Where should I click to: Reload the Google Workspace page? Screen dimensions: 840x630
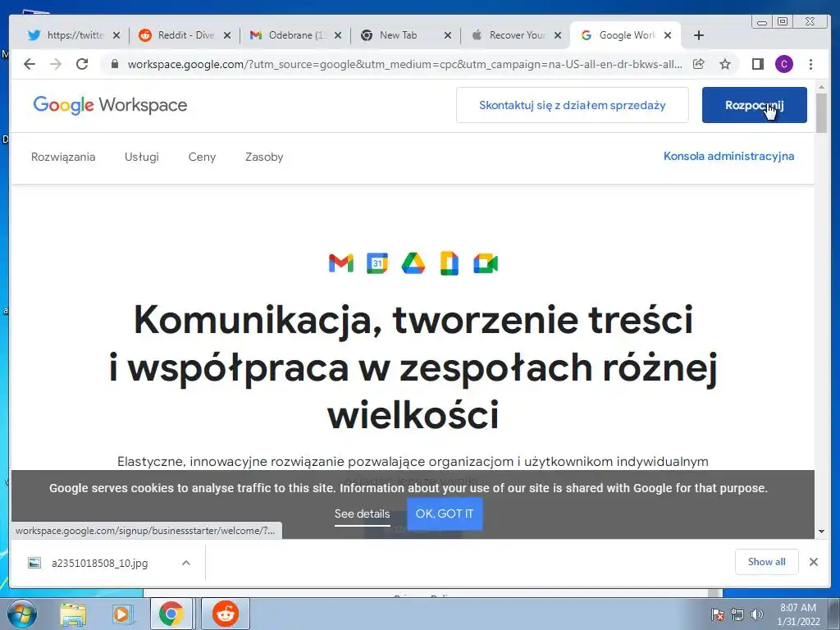pyautogui.click(x=82, y=64)
